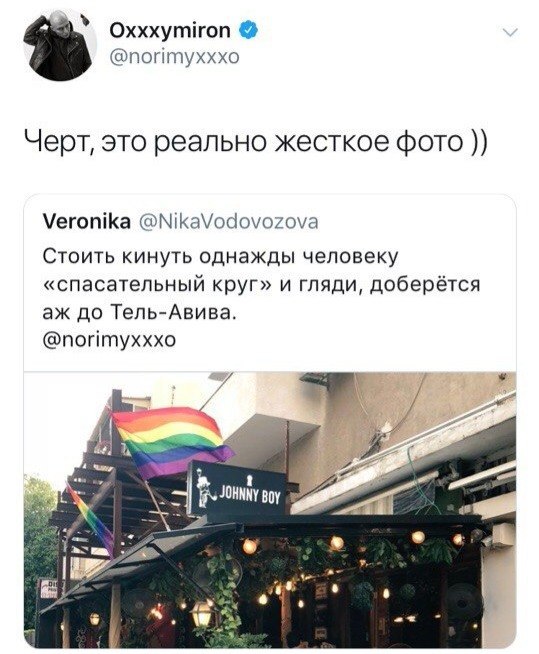Click the large rainbow flag in photo
Screen dimensions: 539x654
[x=171, y=442]
